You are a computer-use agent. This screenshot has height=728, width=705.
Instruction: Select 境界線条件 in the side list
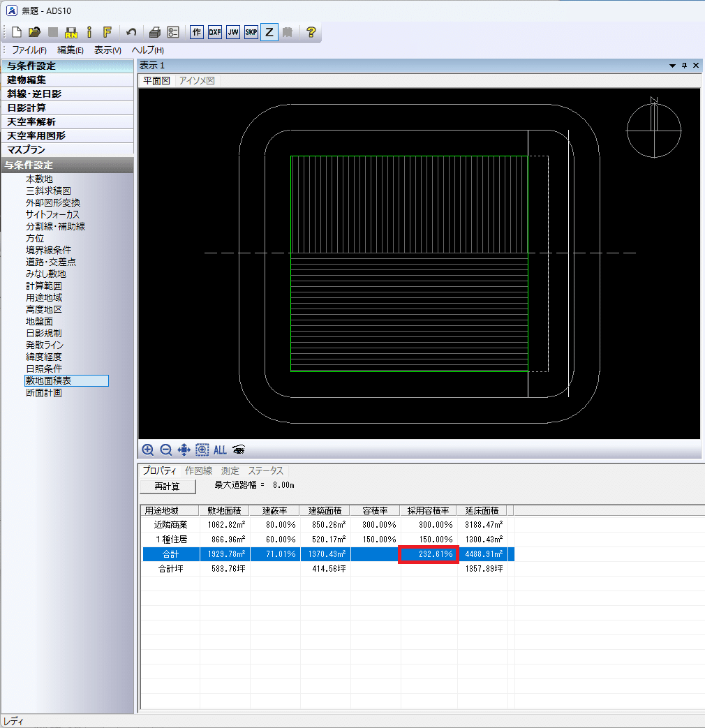coord(48,251)
